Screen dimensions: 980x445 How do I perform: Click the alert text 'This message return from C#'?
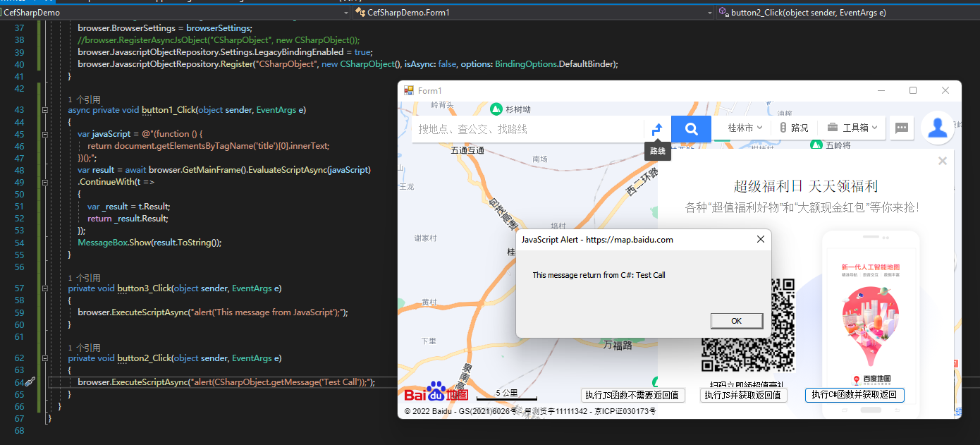click(599, 275)
